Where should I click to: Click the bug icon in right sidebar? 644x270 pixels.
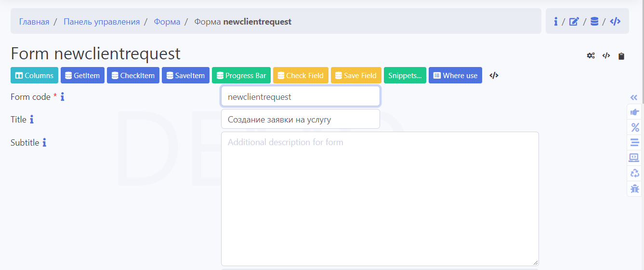click(x=635, y=189)
